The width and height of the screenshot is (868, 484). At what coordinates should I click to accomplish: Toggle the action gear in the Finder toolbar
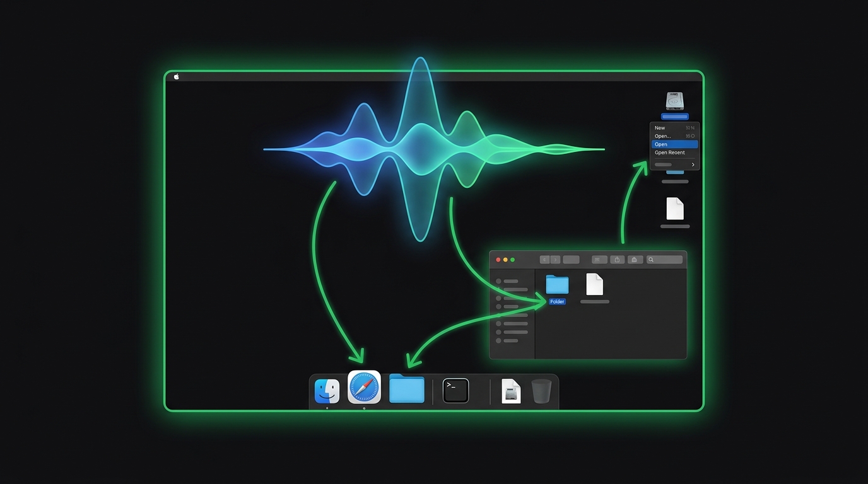click(635, 259)
